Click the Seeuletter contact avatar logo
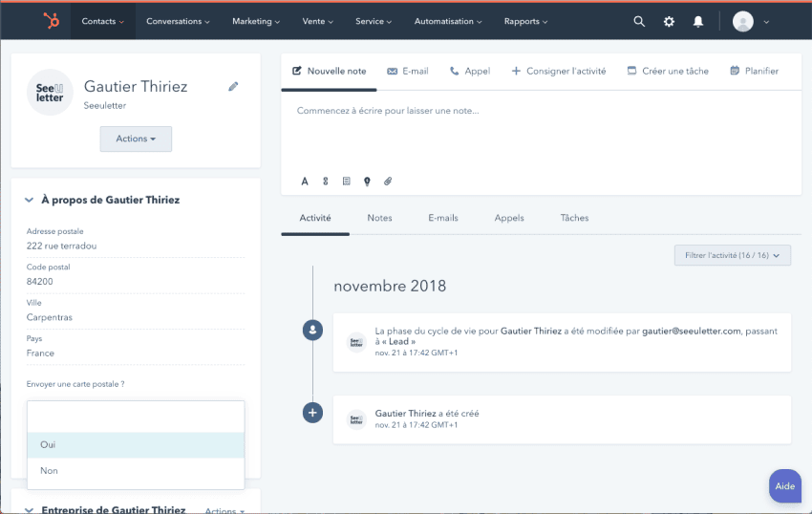This screenshot has width=812, height=514. click(50, 93)
